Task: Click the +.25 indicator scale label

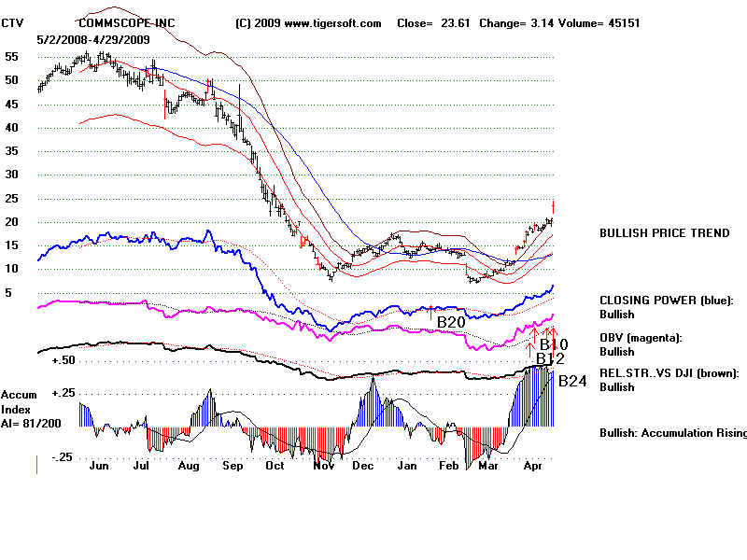Action: click(x=63, y=393)
